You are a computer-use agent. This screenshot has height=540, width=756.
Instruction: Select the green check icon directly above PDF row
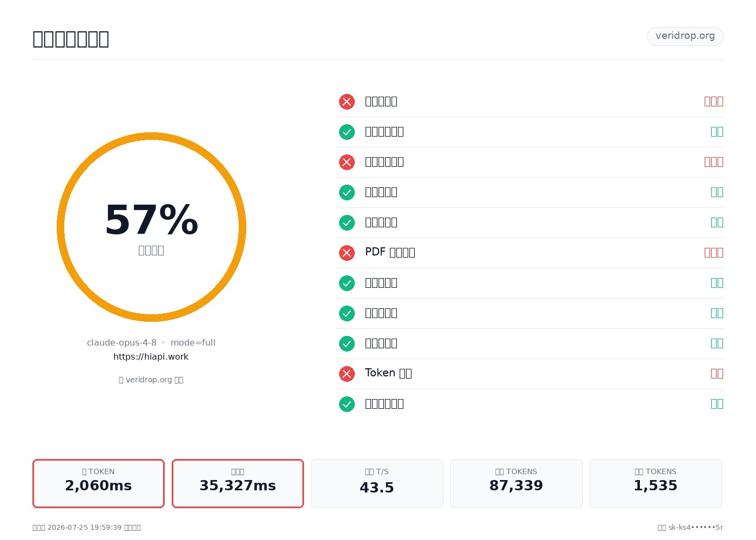pyautogui.click(x=347, y=222)
